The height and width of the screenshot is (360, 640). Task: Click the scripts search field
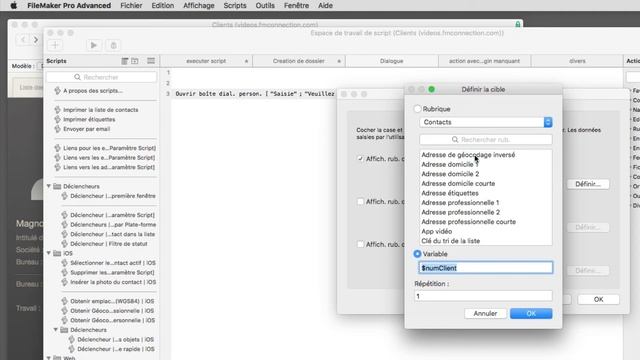tap(101, 77)
